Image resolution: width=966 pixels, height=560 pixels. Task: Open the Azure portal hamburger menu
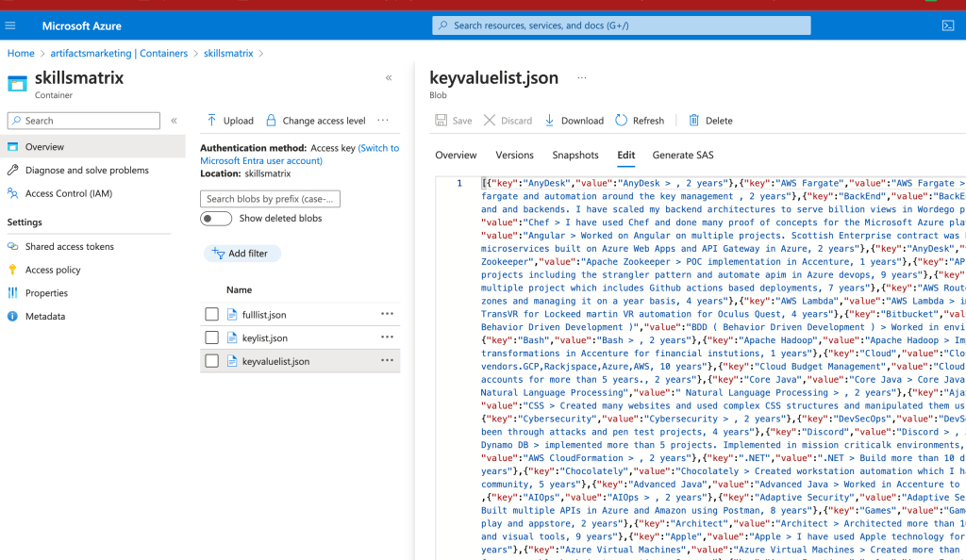(9, 25)
